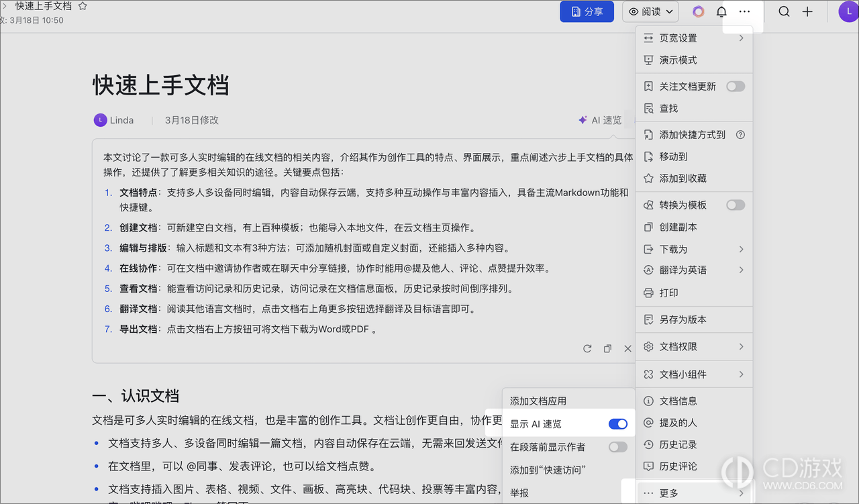
Task: Toggle 转换为模板 switch
Action: click(x=736, y=205)
